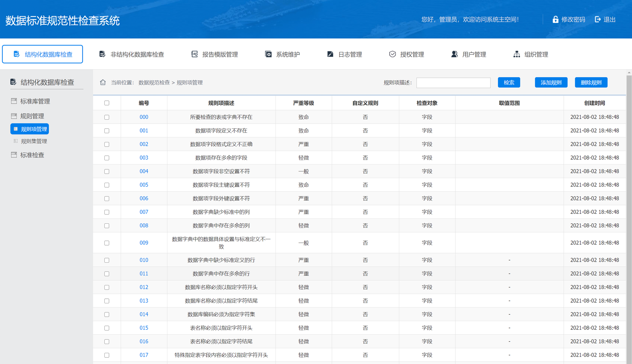Viewport: 632px width, 364px height.
Task: Expand 标准检查 in the sidebar
Action: (32, 155)
